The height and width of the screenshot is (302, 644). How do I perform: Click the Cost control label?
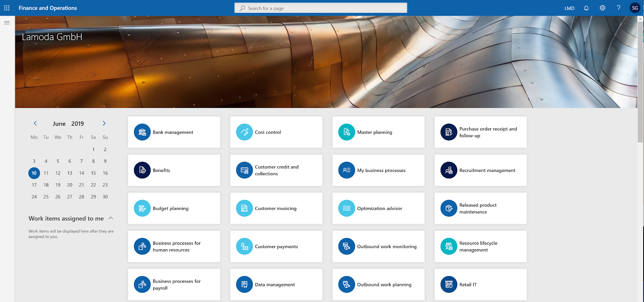click(268, 132)
